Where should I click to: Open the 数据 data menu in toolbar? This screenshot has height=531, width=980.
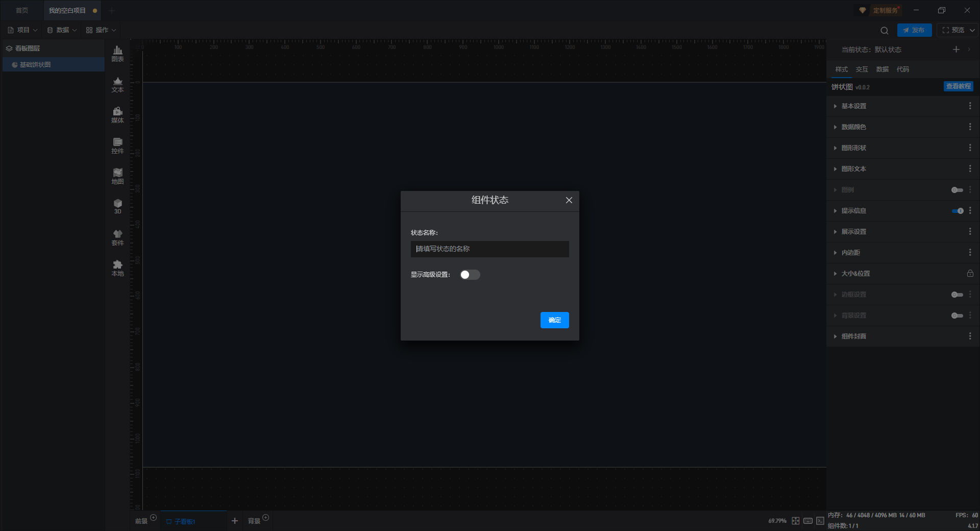click(62, 30)
